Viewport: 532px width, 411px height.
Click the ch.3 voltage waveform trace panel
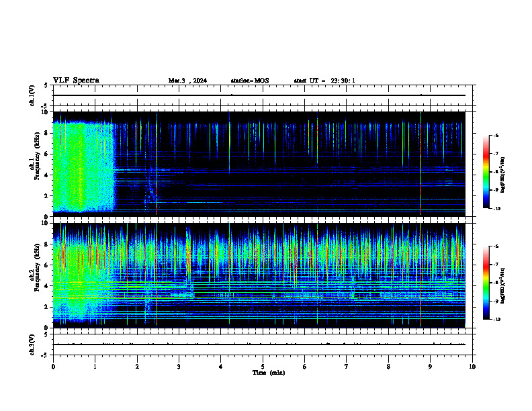pyautogui.click(x=264, y=345)
